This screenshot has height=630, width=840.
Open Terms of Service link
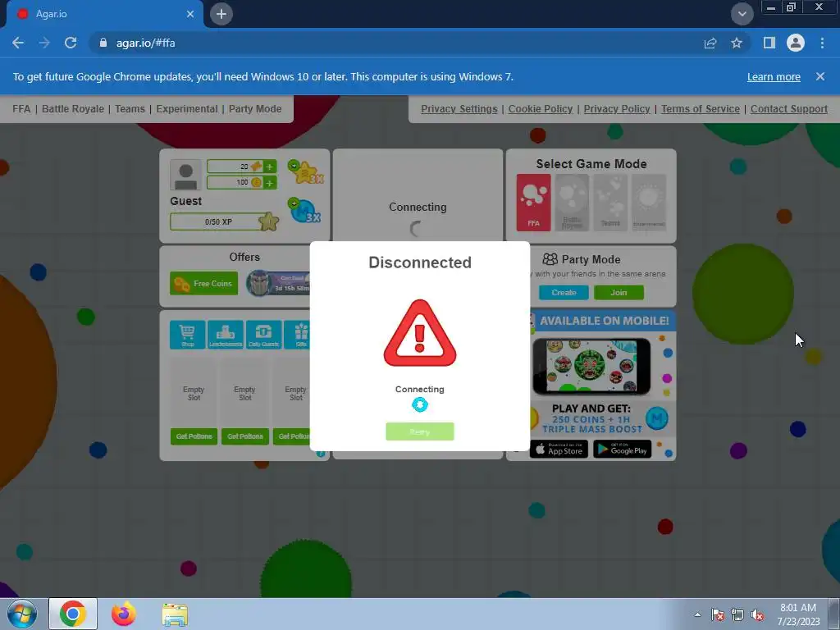(x=701, y=109)
